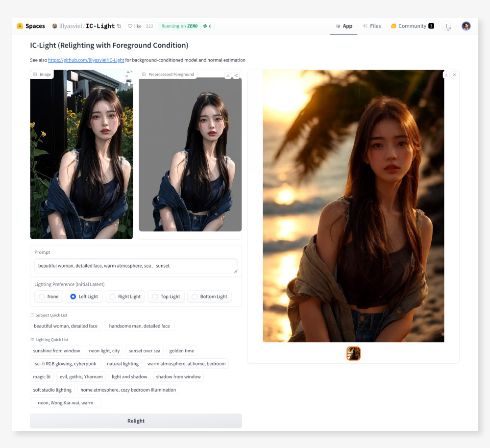Click the Relight button

pos(136,421)
